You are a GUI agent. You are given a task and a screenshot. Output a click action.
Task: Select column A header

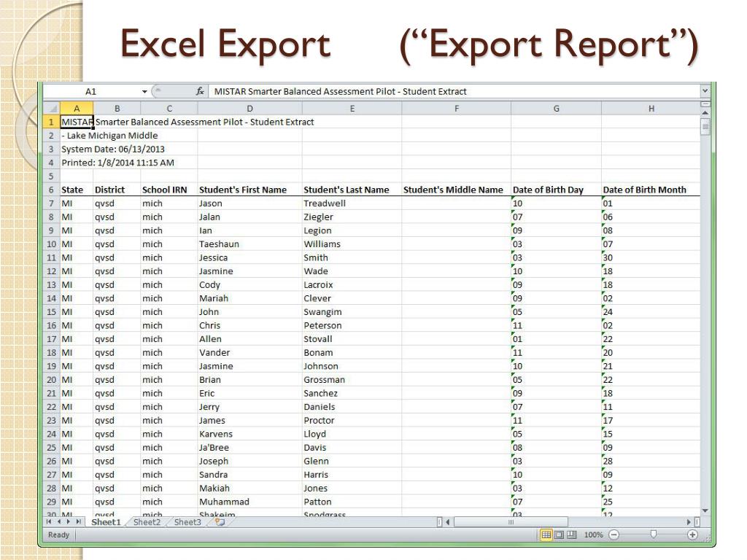click(76, 109)
